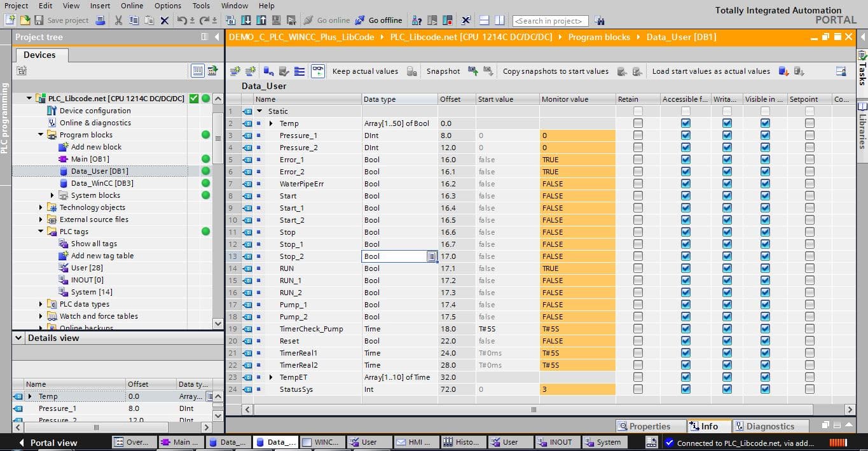Click the Undo arrow icon

point(182,20)
